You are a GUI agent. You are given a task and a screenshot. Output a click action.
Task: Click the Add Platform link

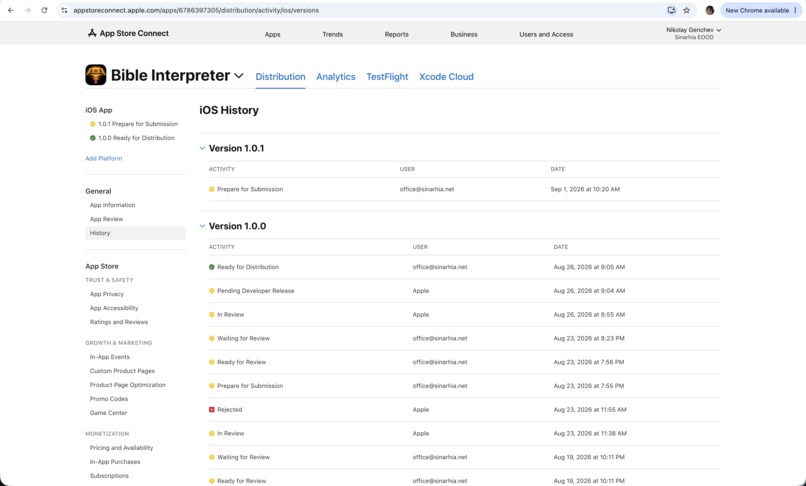(x=104, y=158)
